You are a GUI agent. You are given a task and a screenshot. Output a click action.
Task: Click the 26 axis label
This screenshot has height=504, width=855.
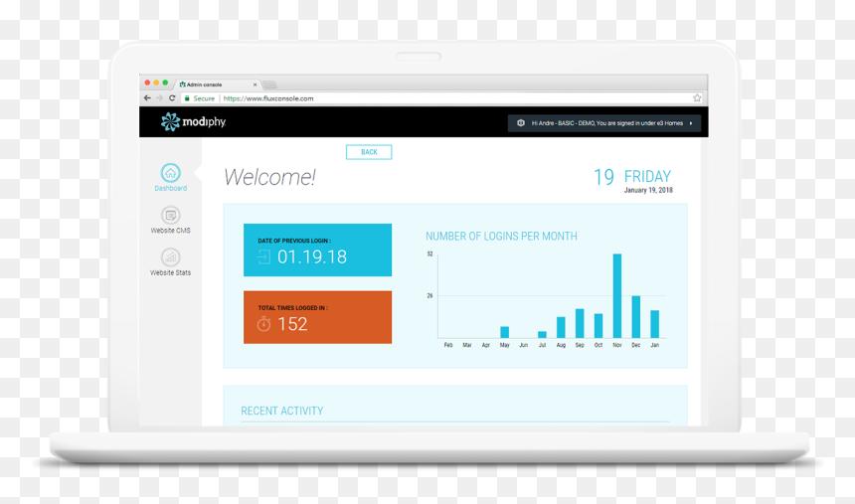pyautogui.click(x=429, y=295)
